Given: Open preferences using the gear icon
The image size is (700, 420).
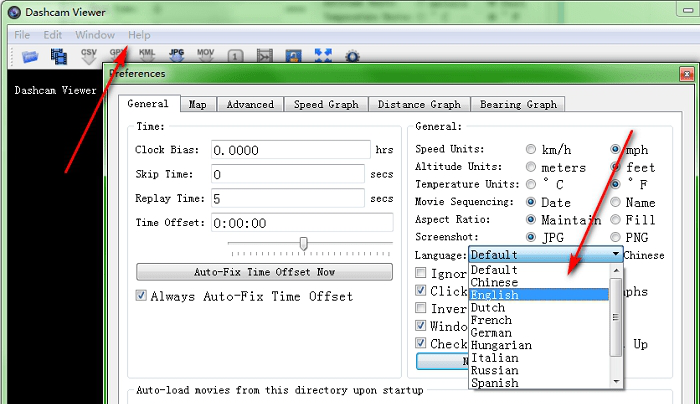Looking at the screenshot, I should click(x=352, y=57).
